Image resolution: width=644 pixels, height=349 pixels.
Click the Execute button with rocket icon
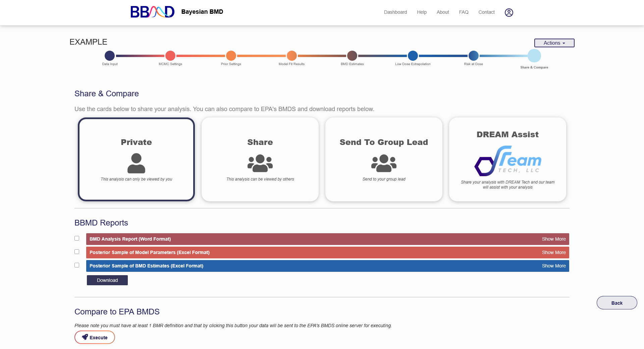pyautogui.click(x=95, y=337)
